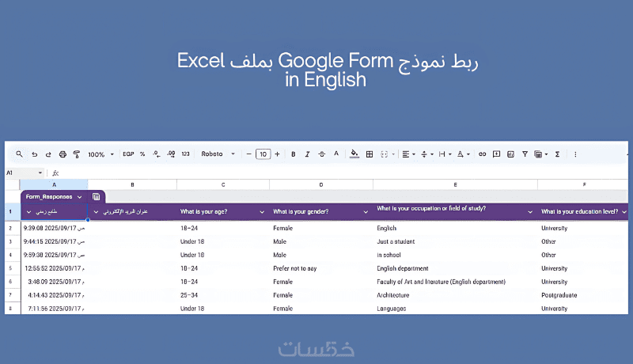Increase font size with plus button
The image size is (633, 364).
[x=278, y=154]
